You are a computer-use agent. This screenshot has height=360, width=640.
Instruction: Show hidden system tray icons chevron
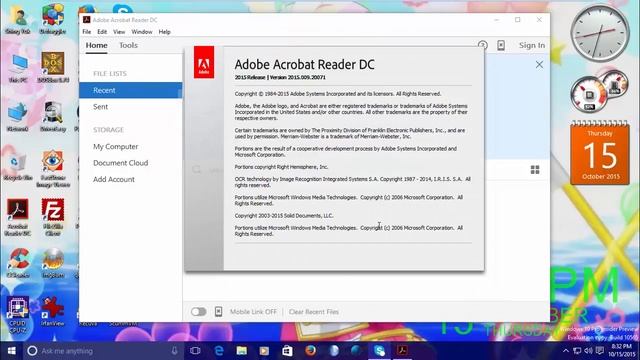566,351
